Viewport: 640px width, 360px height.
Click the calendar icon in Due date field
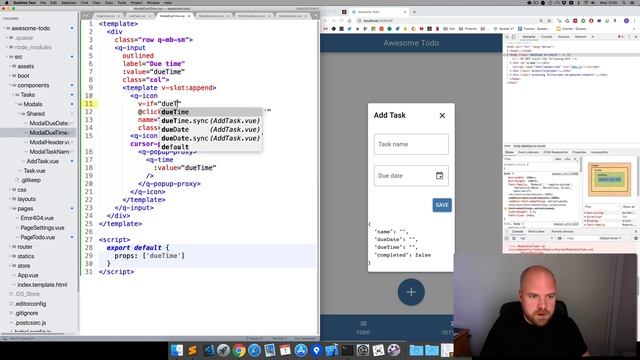(x=439, y=176)
